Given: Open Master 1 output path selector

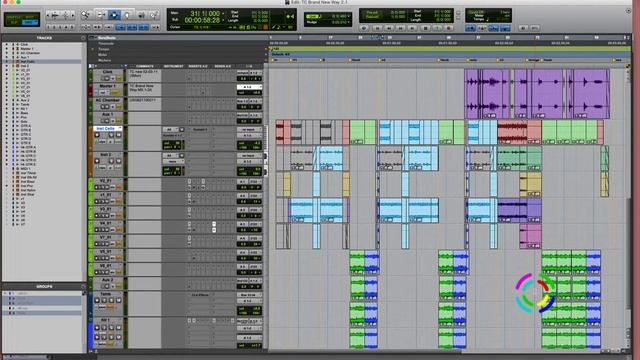Looking at the screenshot, I should (249, 87).
